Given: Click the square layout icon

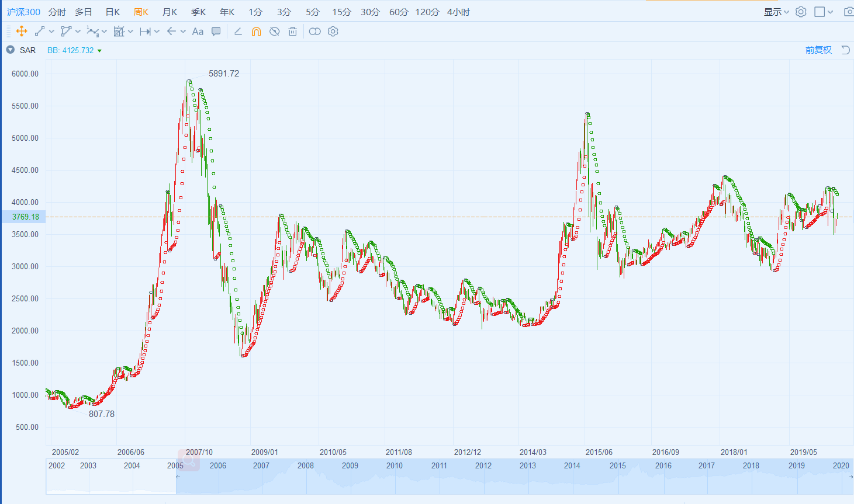Looking at the screenshot, I should (820, 12).
